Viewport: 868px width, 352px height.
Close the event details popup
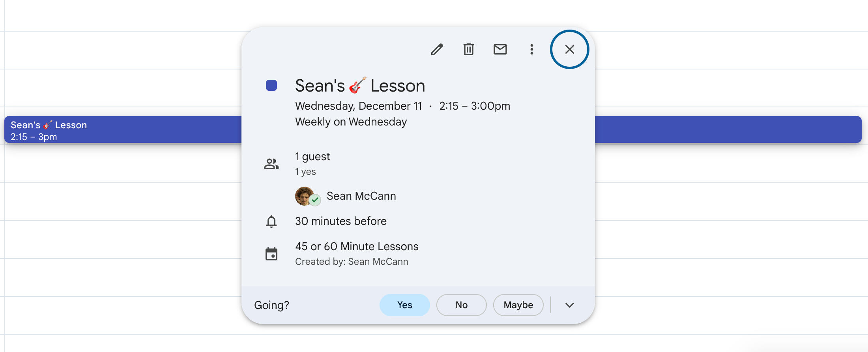569,49
